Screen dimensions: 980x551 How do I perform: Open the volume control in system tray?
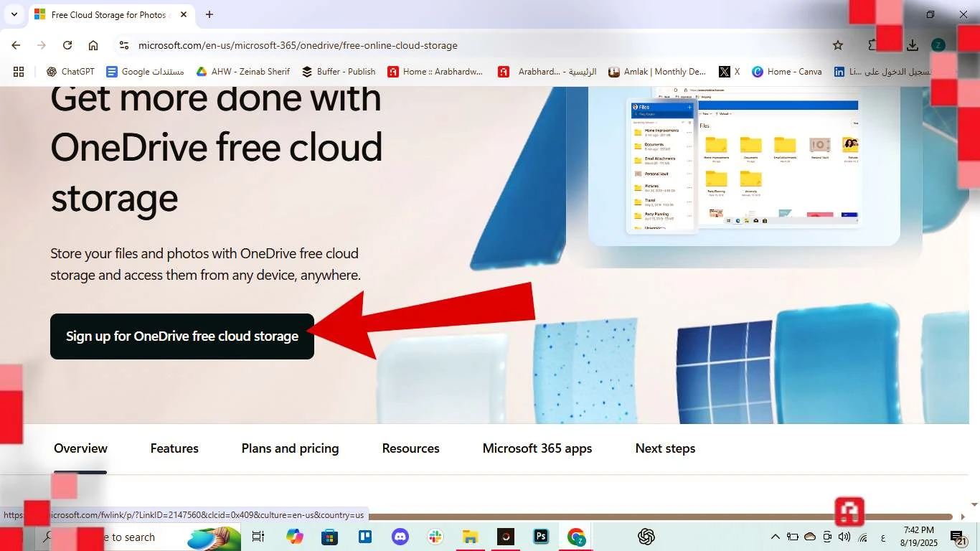(844, 537)
